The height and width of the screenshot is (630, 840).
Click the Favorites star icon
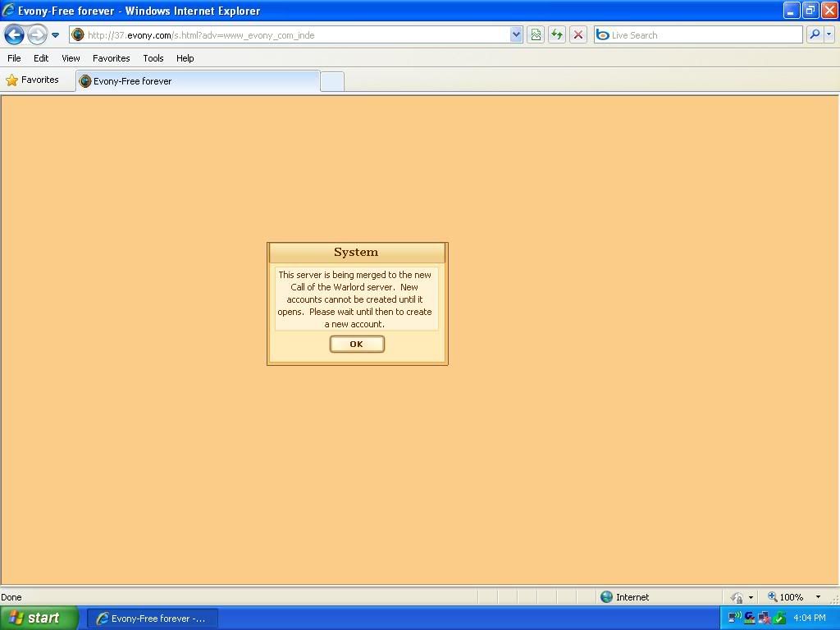[12, 80]
